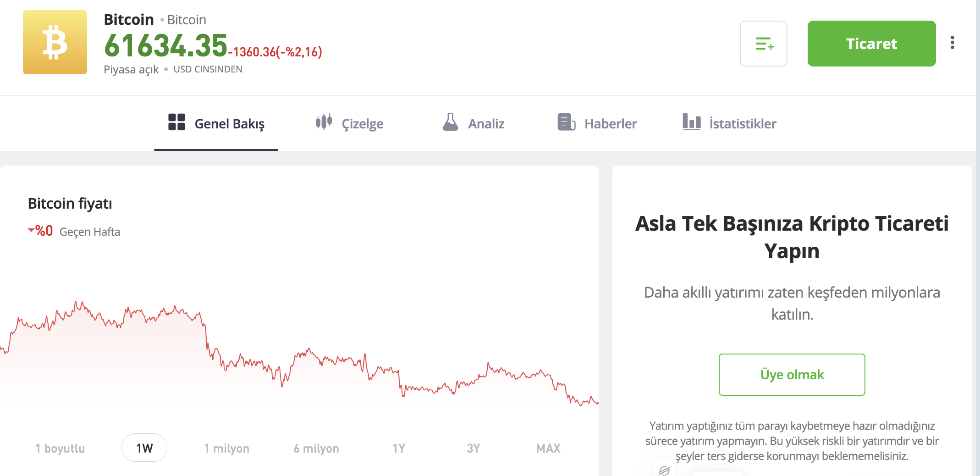Select the 1 boyutlu chart option
The height and width of the screenshot is (476, 980).
[x=60, y=447]
